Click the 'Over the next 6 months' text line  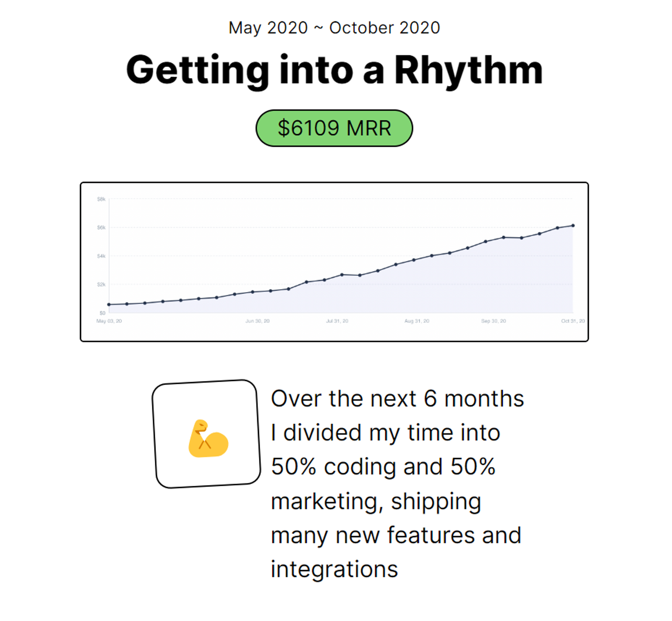397,399
